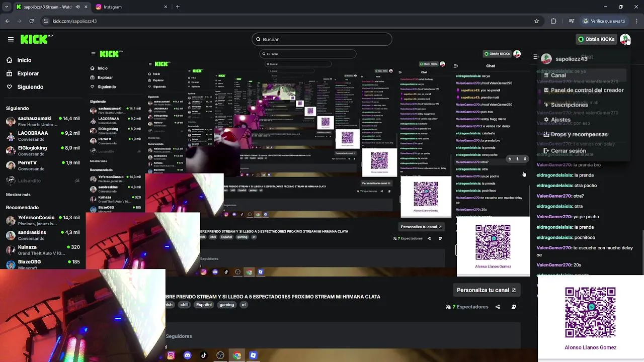Click the chat message "ya pe pocho" on right
Screen dimensions: 644x362
pyautogui.click(x=568, y=217)
